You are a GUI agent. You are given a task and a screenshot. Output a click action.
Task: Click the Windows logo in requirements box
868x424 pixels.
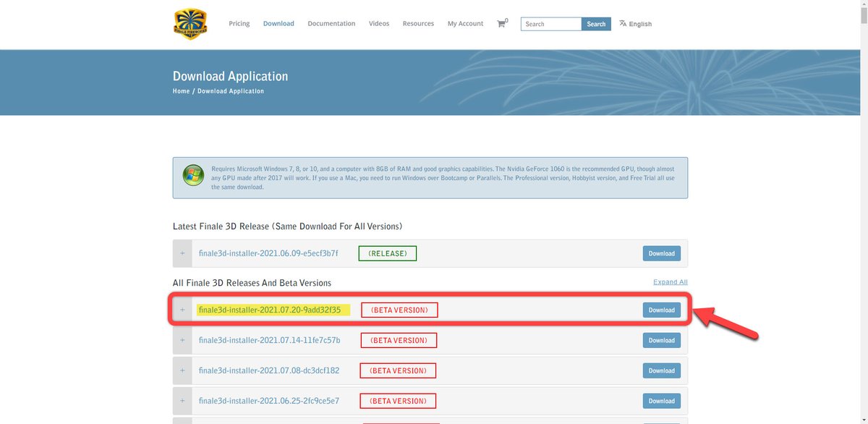(193, 176)
